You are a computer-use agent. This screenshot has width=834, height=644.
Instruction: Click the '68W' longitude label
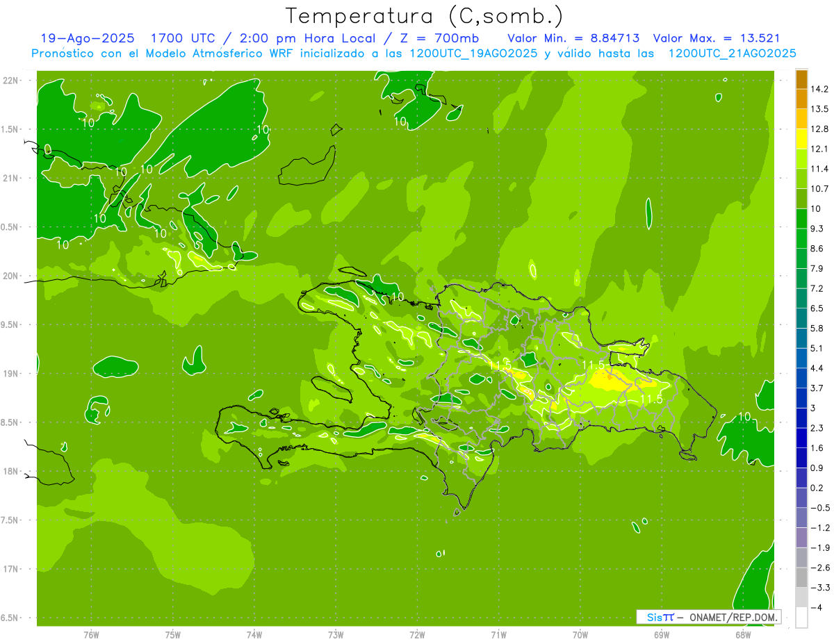pos(743,635)
